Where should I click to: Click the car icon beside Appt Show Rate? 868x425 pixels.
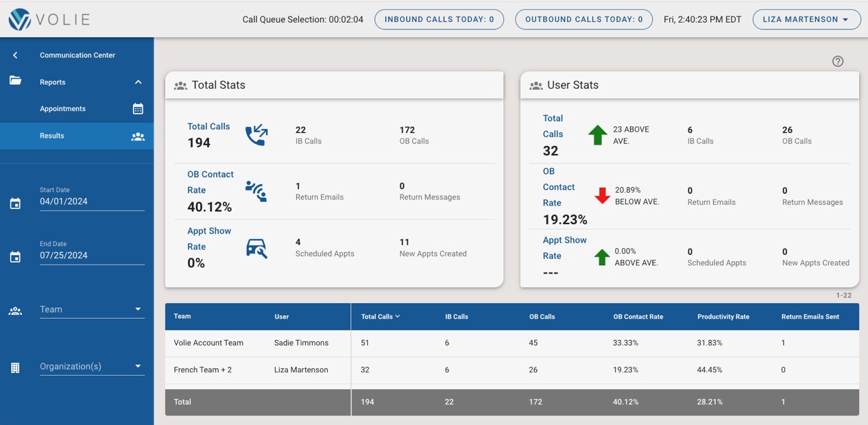click(x=256, y=249)
